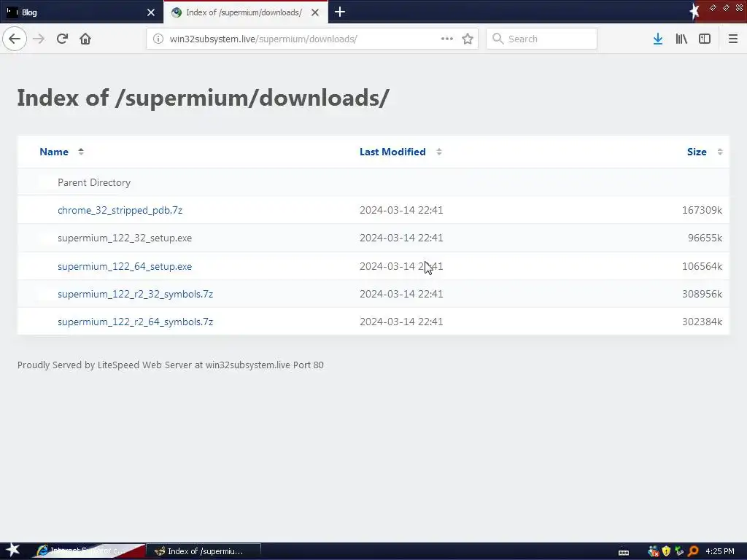Click the 106564k size value
747x560 pixels.
[x=702, y=266]
